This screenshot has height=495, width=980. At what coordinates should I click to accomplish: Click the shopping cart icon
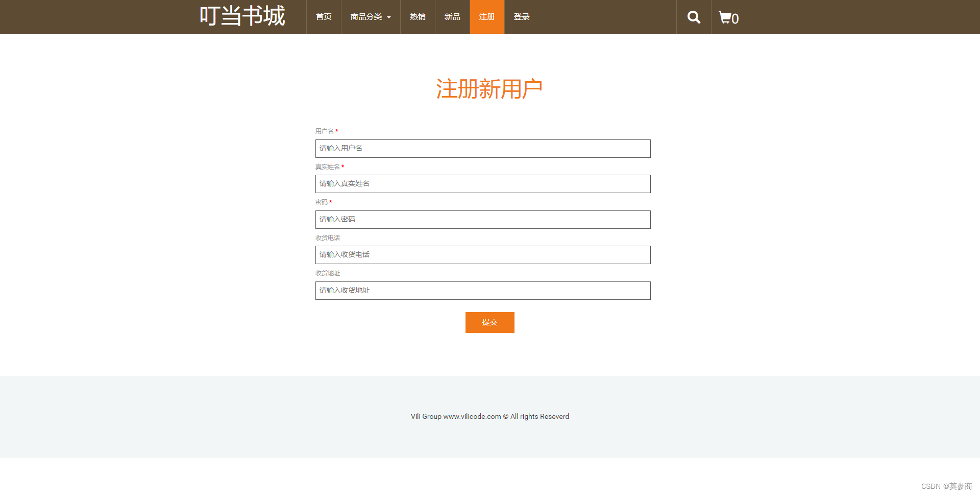click(725, 17)
